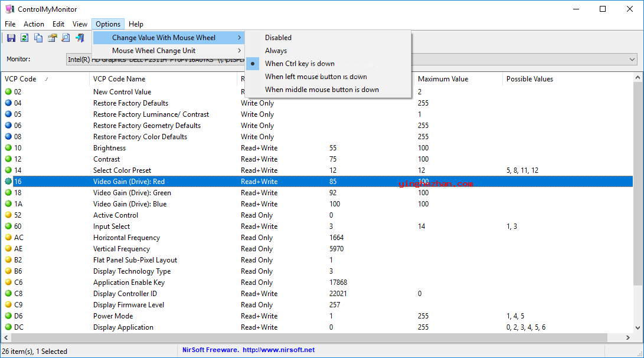Select the Disabled mouse wheel option

328,37
